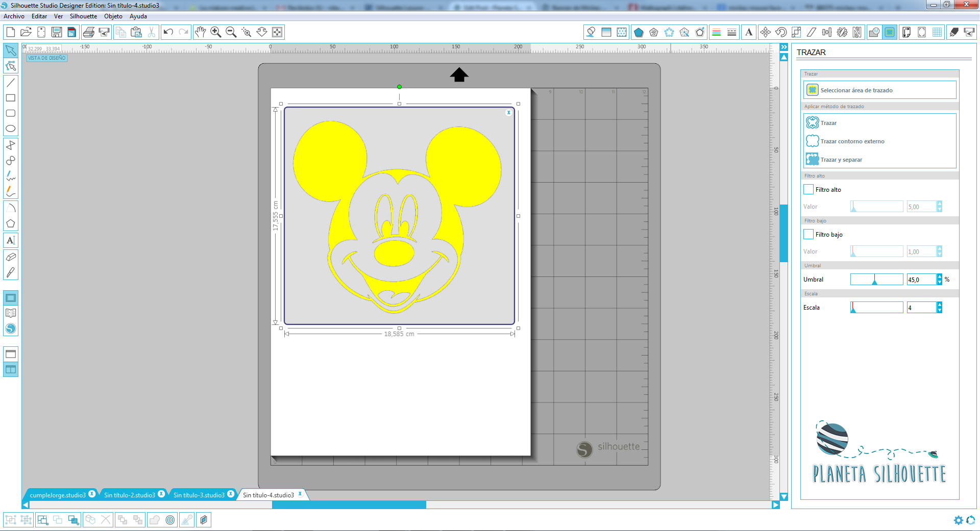Screen dimensions: 980x531
Task: Open the Trace panel icon in toolbar
Action: click(890, 32)
